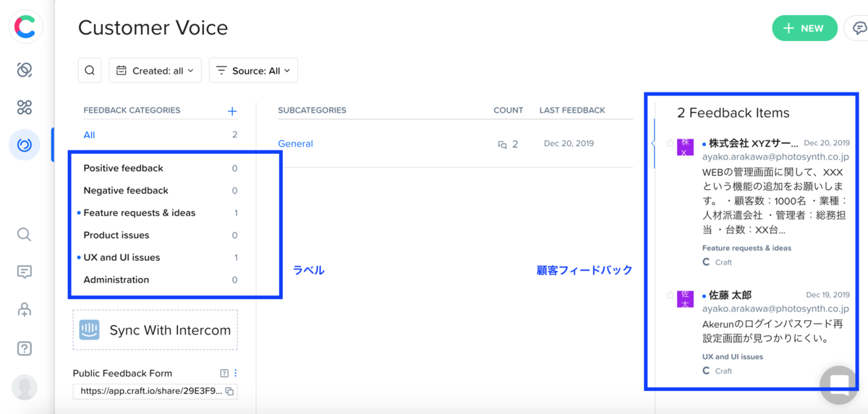Click the Dec 20, 2019 date in General row
The width and height of the screenshot is (868, 414).
click(569, 144)
